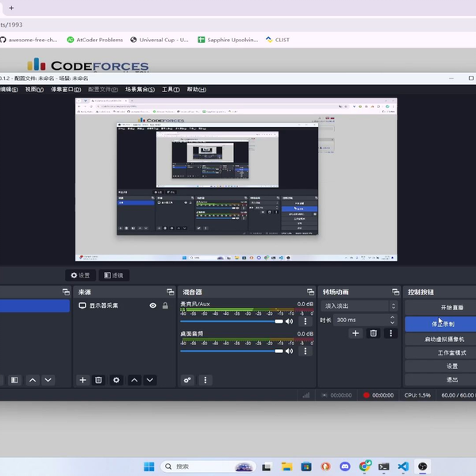The image size is (476, 476).
Task: Toggle visibility eye of 显示器采集 source
Action: tap(153, 305)
